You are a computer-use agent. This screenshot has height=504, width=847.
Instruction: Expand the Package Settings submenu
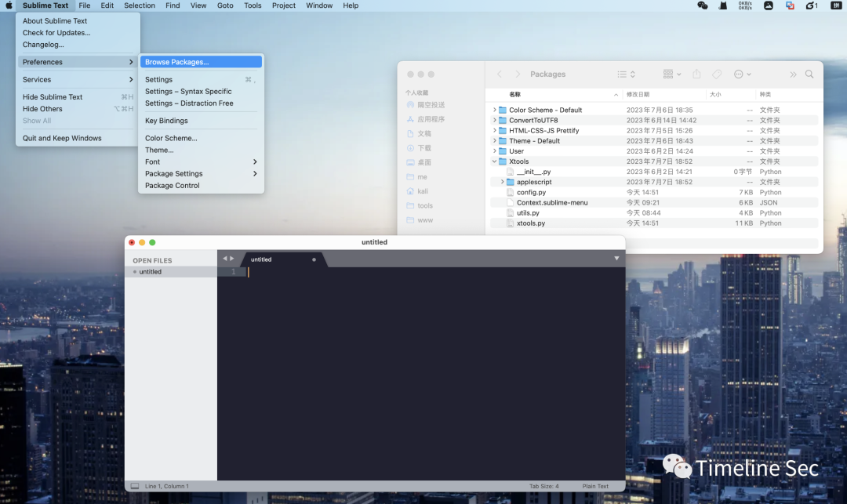click(x=201, y=173)
